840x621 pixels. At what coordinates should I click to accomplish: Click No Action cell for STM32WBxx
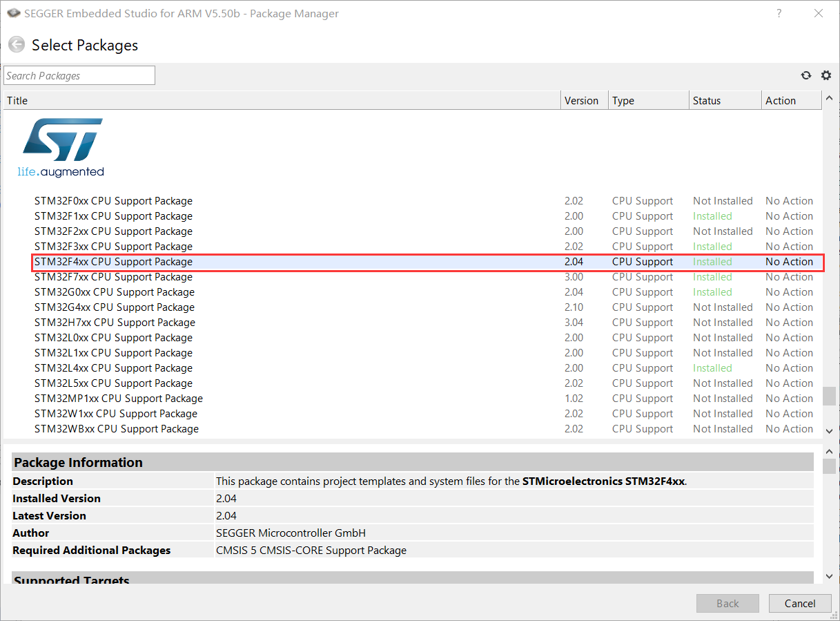pos(789,429)
